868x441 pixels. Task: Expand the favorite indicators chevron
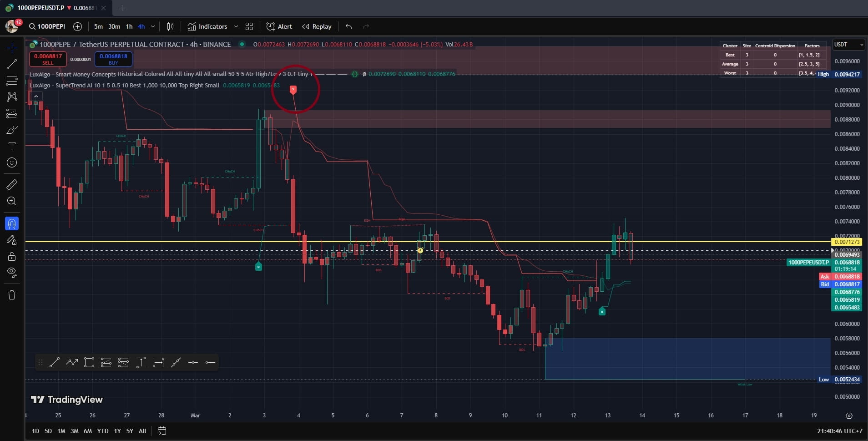(x=236, y=26)
